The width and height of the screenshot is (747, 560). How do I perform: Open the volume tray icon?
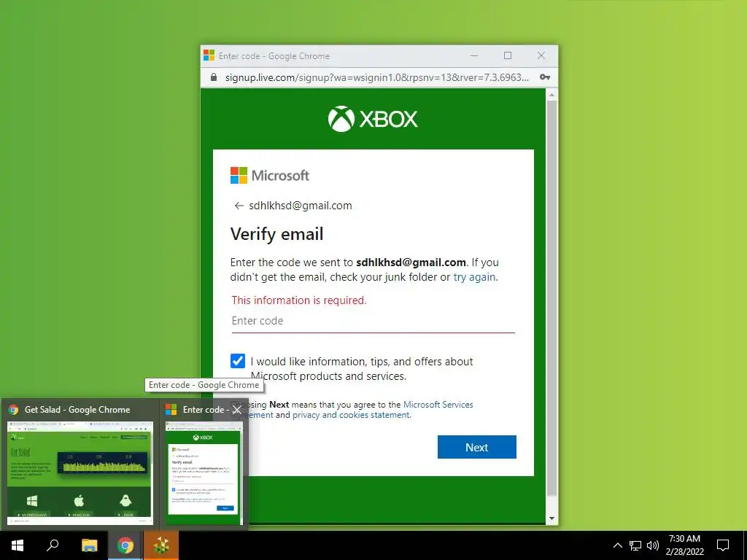(653, 545)
